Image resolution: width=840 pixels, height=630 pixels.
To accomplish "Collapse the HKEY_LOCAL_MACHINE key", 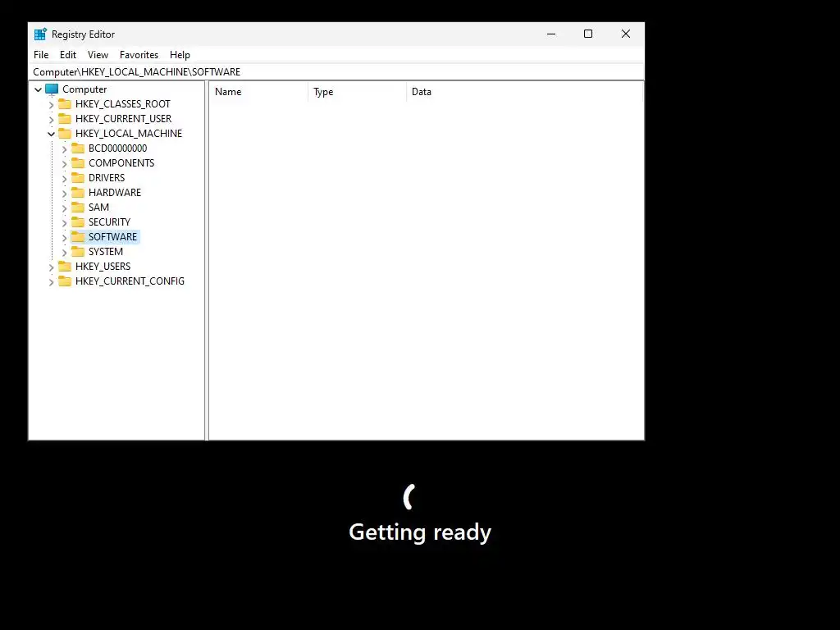I will point(52,134).
